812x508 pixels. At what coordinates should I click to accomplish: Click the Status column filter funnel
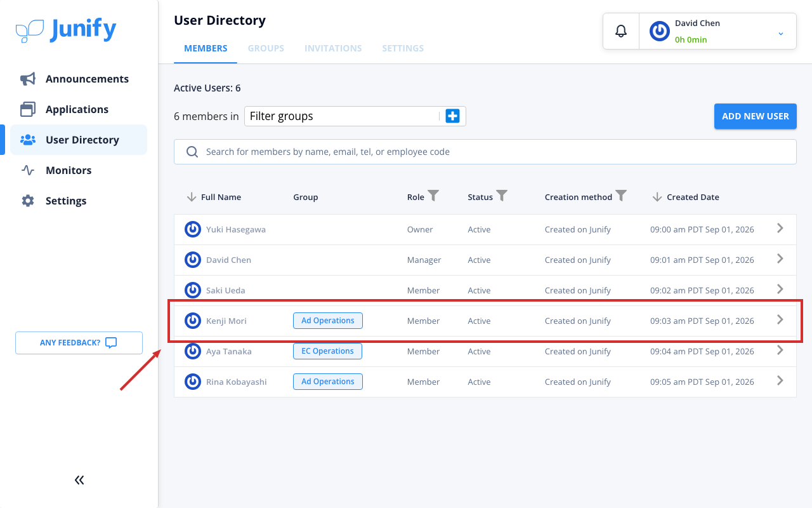coord(502,196)
